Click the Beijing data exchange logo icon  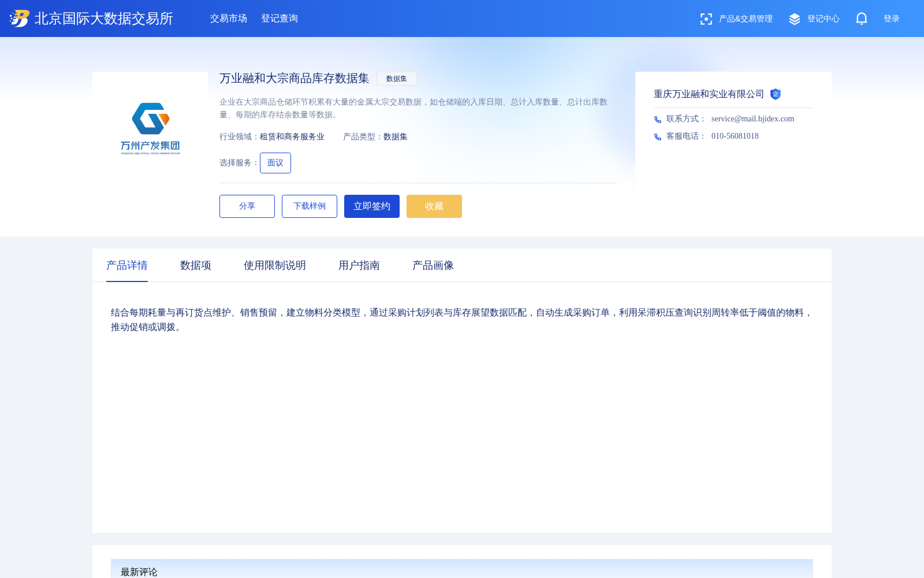tap(20, 18)
